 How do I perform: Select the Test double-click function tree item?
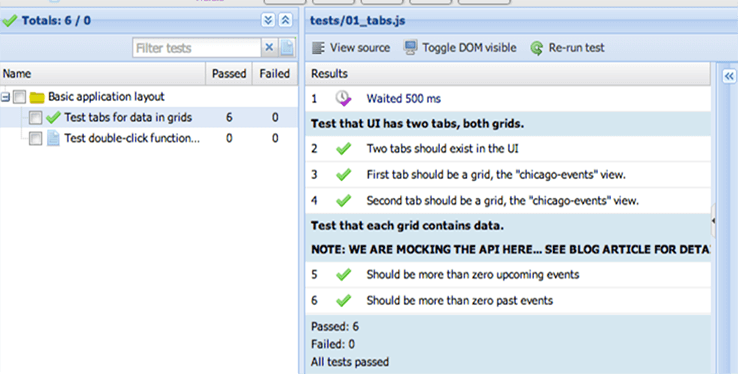click(132, 138)
